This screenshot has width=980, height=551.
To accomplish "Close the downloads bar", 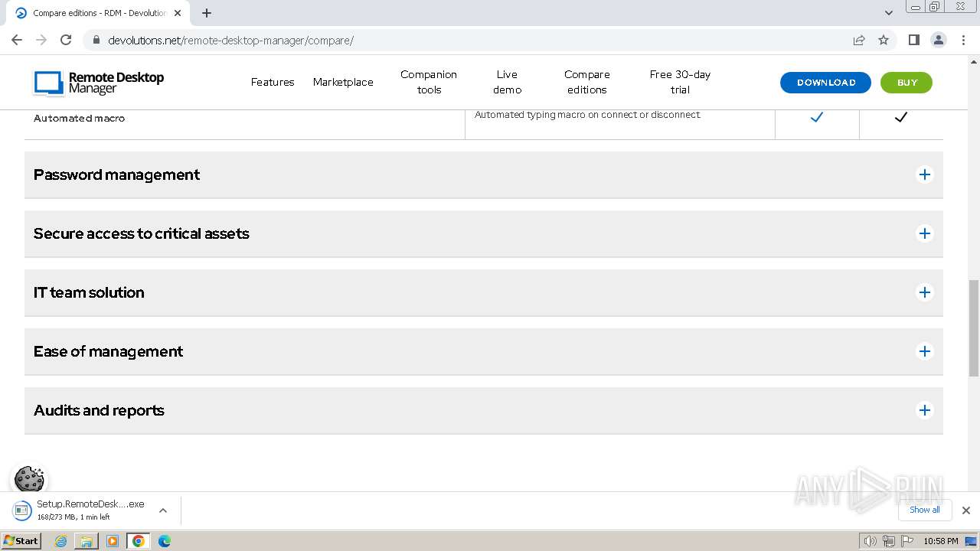I will click(x=966, y=510).
